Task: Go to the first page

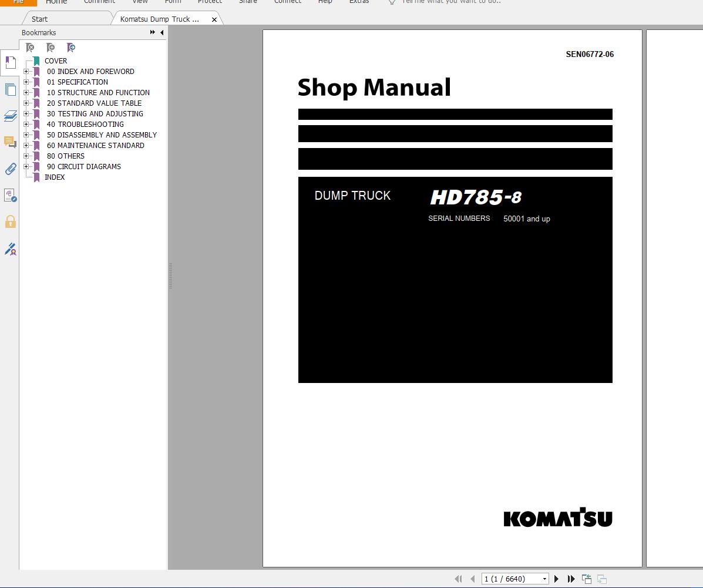Action: pyautogui.click(x=458, y=579)
